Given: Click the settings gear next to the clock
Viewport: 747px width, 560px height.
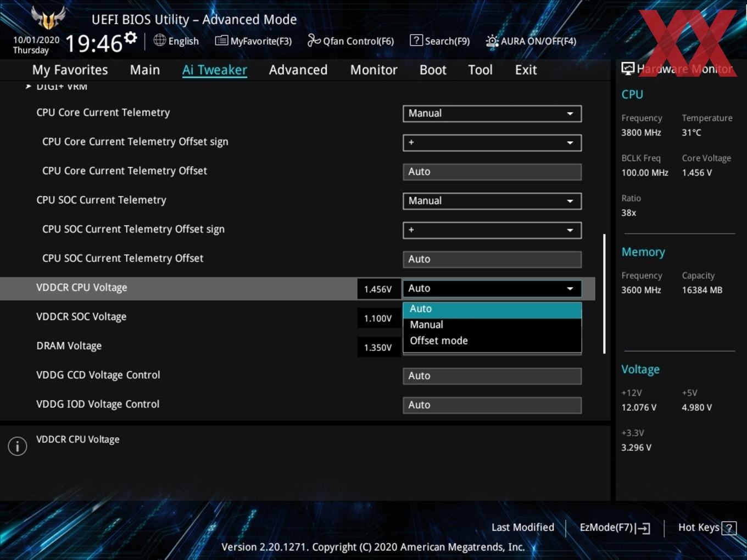Looking at the screenshot, I should [x=130, y=38].
